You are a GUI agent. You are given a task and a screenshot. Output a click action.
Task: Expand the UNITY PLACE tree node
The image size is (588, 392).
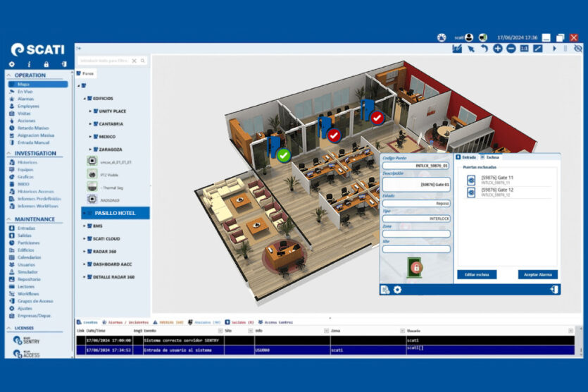click(x=91, y=111)
